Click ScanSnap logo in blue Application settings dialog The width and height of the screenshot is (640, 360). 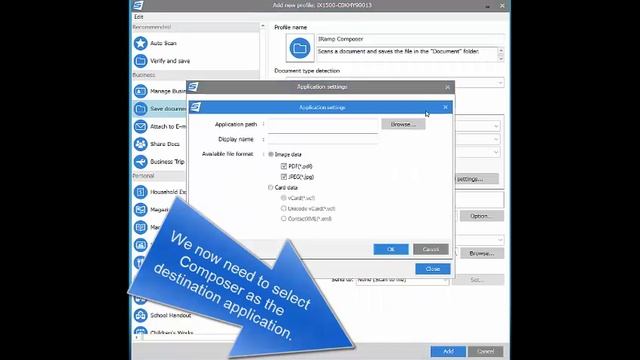coord(196,107)
